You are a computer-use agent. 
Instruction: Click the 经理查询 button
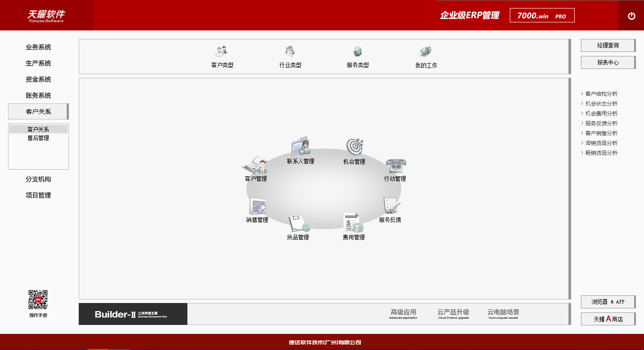(608, 45)
